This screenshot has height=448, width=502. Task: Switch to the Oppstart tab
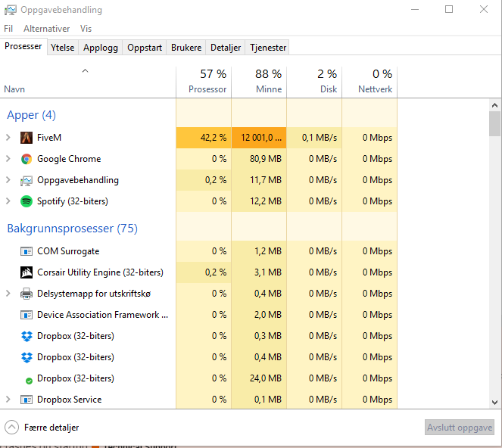click(x=145, y=48)
